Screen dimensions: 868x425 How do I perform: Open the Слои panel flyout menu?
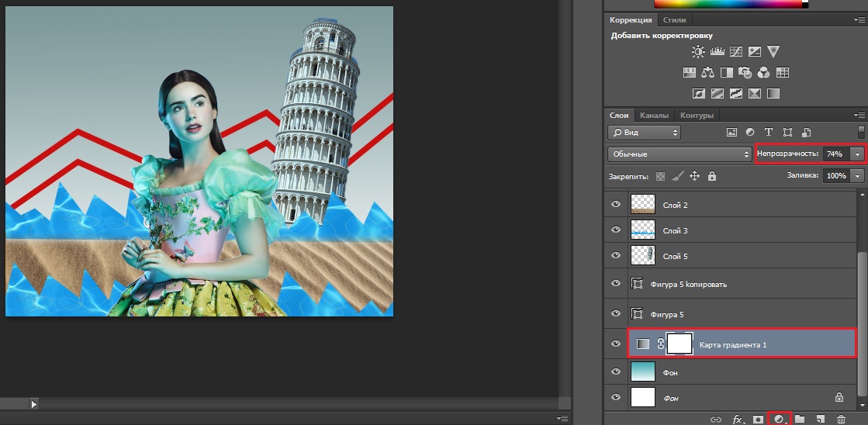click(859, 115)
